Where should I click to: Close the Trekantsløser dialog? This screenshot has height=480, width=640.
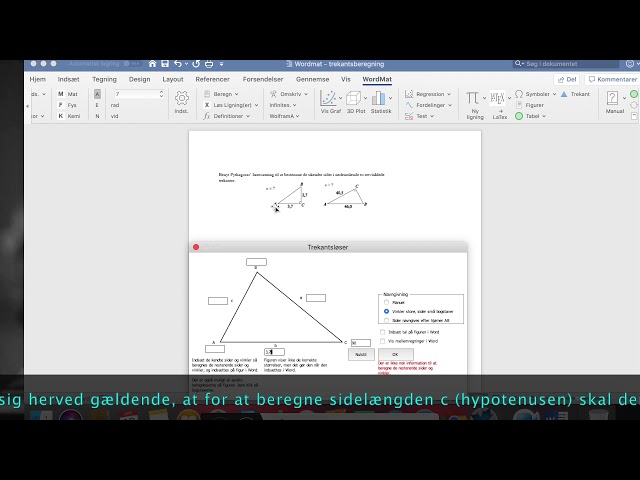coord(196,247)
